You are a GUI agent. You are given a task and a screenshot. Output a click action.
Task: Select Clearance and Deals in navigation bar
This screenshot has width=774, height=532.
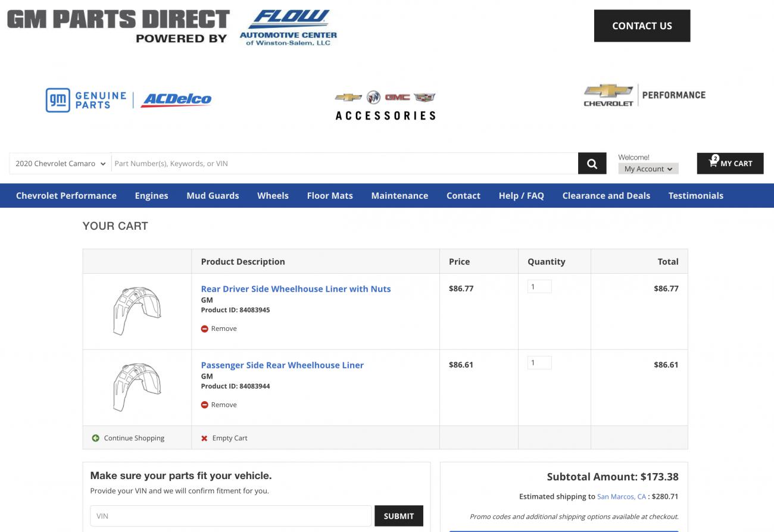pos(606,196)
